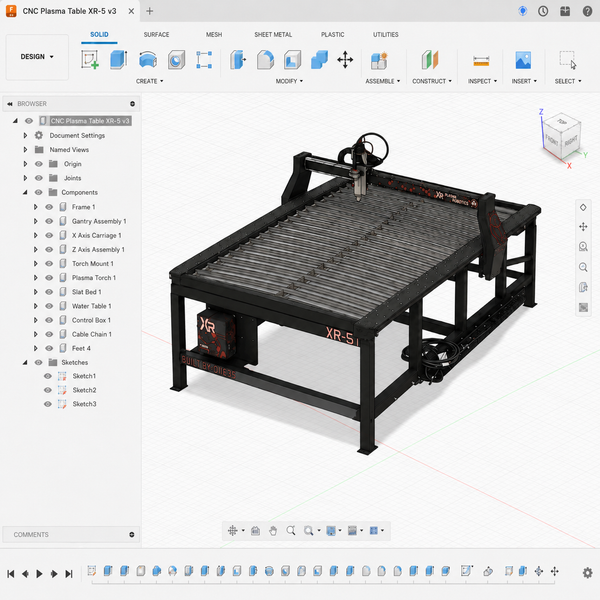Select the Extrude tool
The width and height of the screenshot is (600, 600).
119,60
